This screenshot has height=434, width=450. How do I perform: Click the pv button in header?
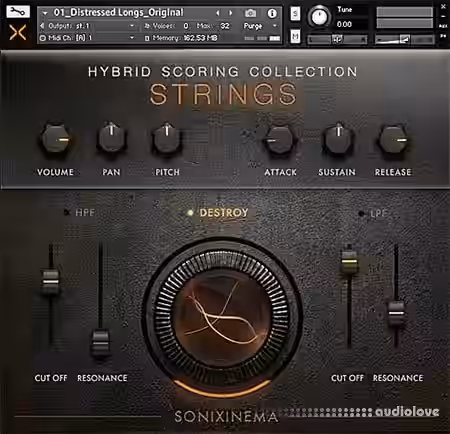(443, 35)
